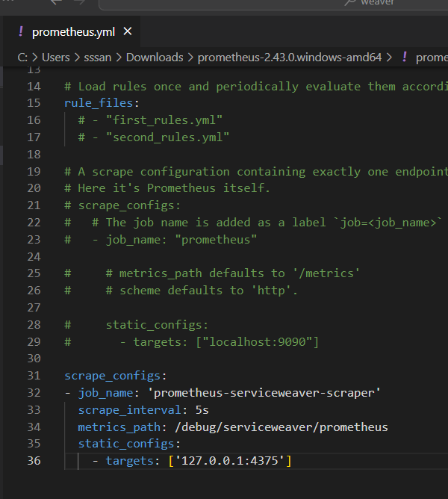The image size is (448, 499).
Task: Click the 'targets' key on line 36
Action: [129, 461]
